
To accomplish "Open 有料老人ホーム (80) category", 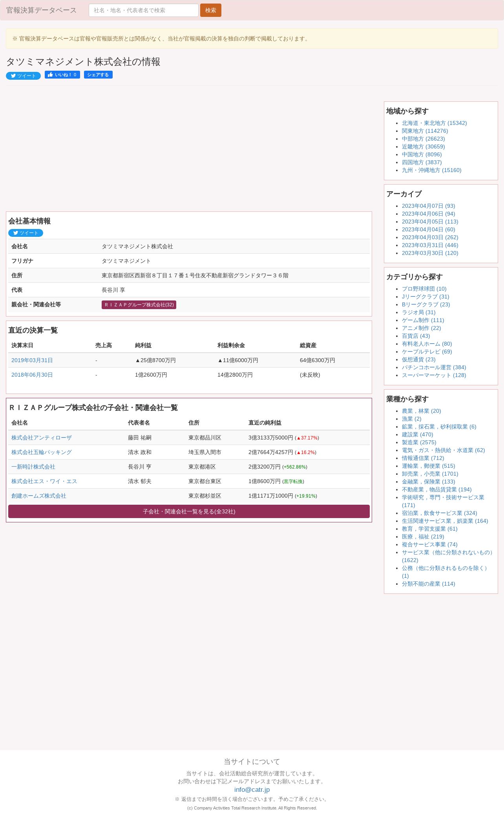I will click(x=427, y=344).
